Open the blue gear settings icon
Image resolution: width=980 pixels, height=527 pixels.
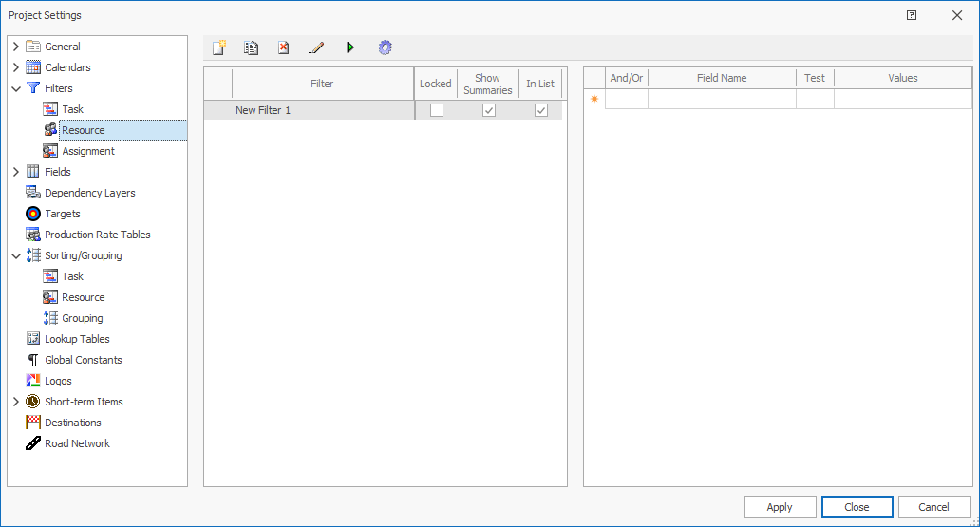click(x=385, y=47)
